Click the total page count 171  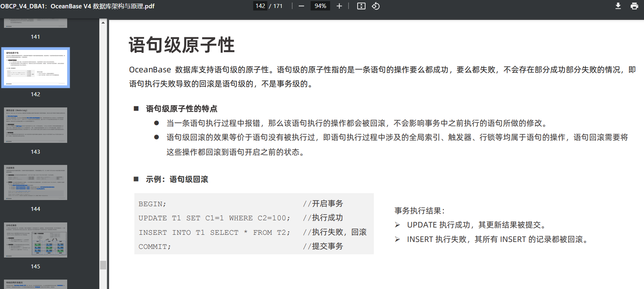click(x=278, y=6)
